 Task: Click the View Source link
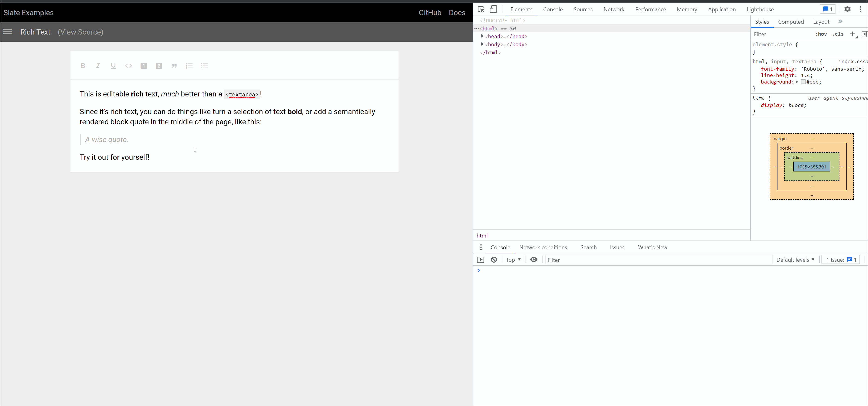(81, 32)
